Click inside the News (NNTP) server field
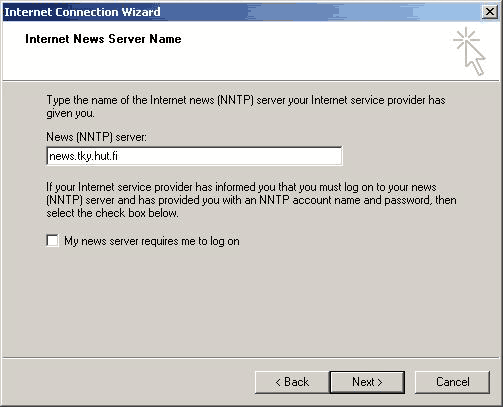This screenshot has height=407, width=503. click(194, 156)
